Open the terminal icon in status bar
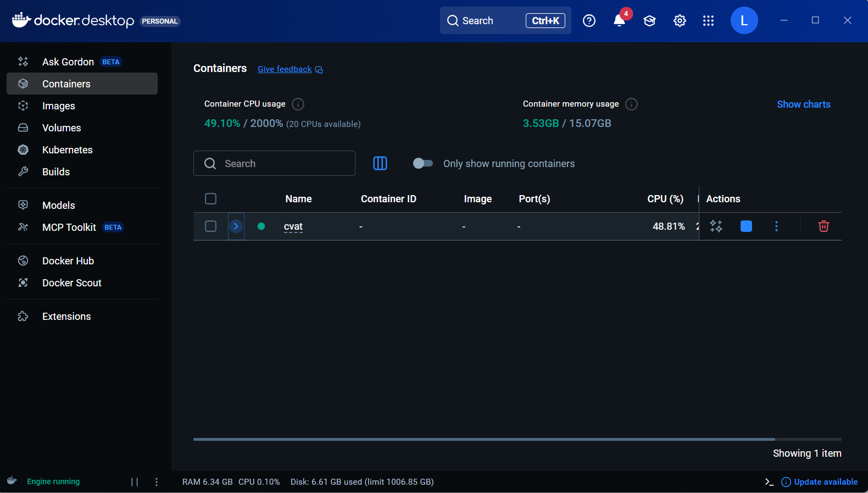The width and height of the screenshot is (868, 493). [769, 482]
